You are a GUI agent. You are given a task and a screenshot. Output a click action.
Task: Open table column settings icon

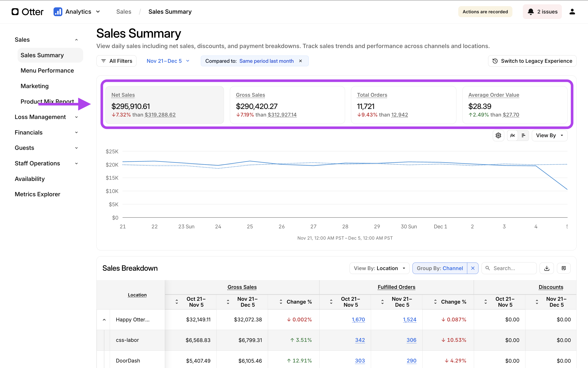[564, 268]
